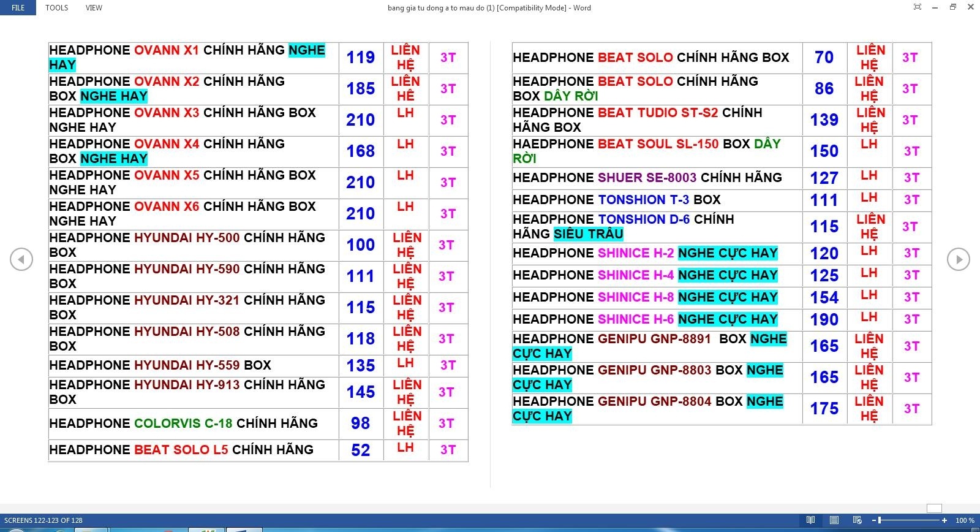The width and height of the screenshot is (980, 532).
Task: Click LIÊN HỆ in the OVANN X1 row
Action: (405, 58)
